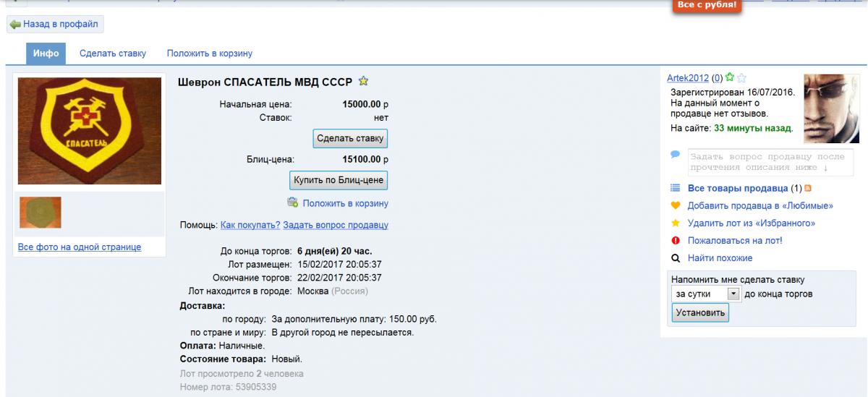This screenshot has height=397, width=868.
Task: Toggle 'Удалить лот из «Избранного»' yellow star
Action: coord(676,223)
